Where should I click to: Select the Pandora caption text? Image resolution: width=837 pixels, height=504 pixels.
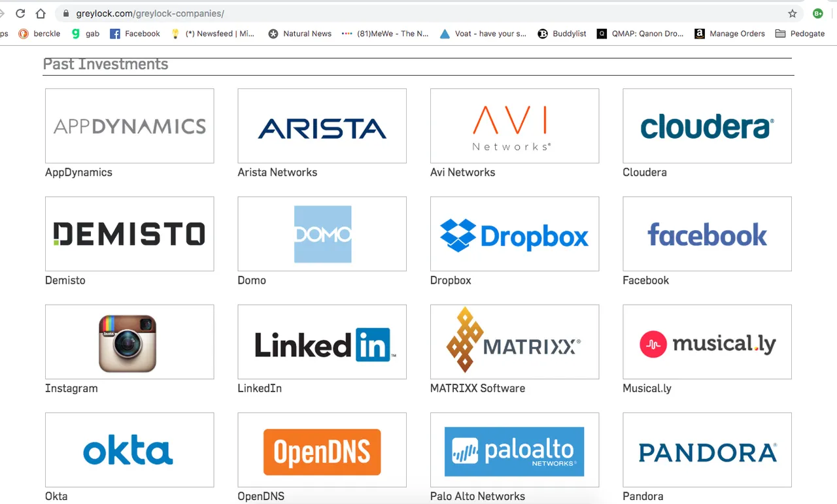[x=643, y=496]
